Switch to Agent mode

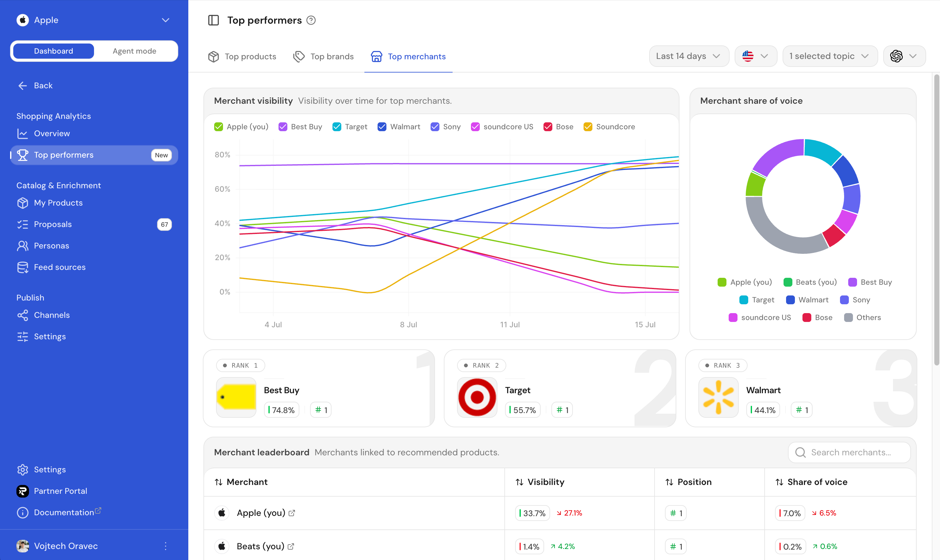click(x=134, y=51)
